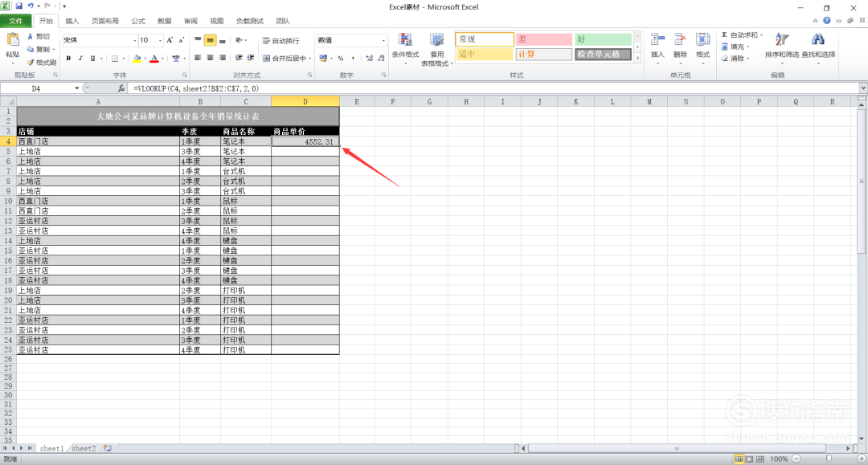Switch to the sheet2 worksheet tab

point(84,448)
